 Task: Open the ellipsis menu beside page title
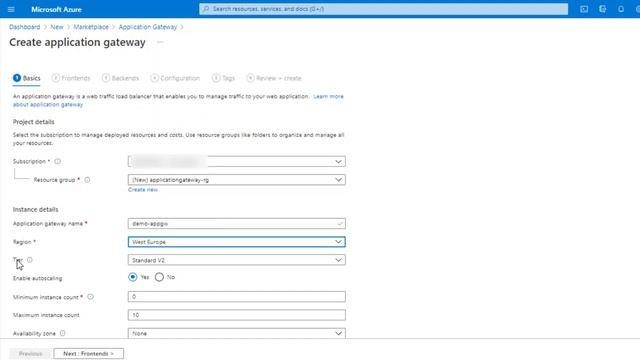[x=160, y=42]
